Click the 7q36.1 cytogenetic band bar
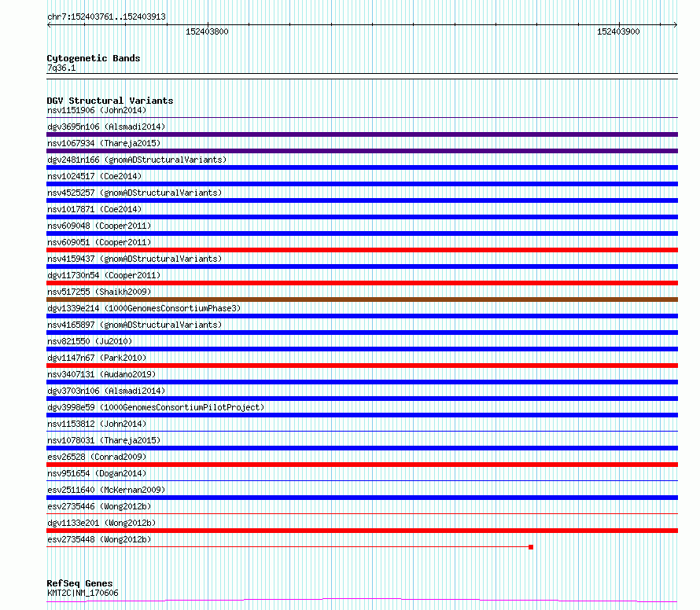 click(362, 76)
